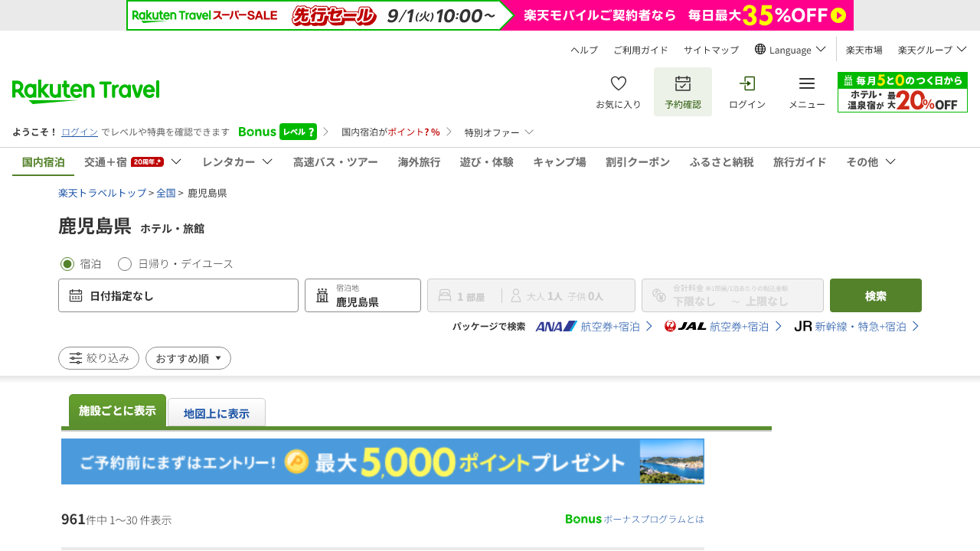Open filter options with 絞り込み slider icon
The height and width of the screenshot is (551, 980).
tap(99, 358)
